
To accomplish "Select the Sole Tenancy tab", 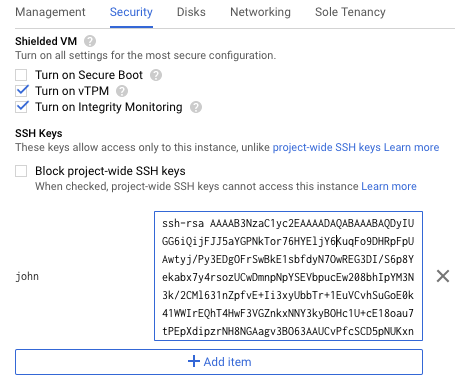I will (350, 12).
